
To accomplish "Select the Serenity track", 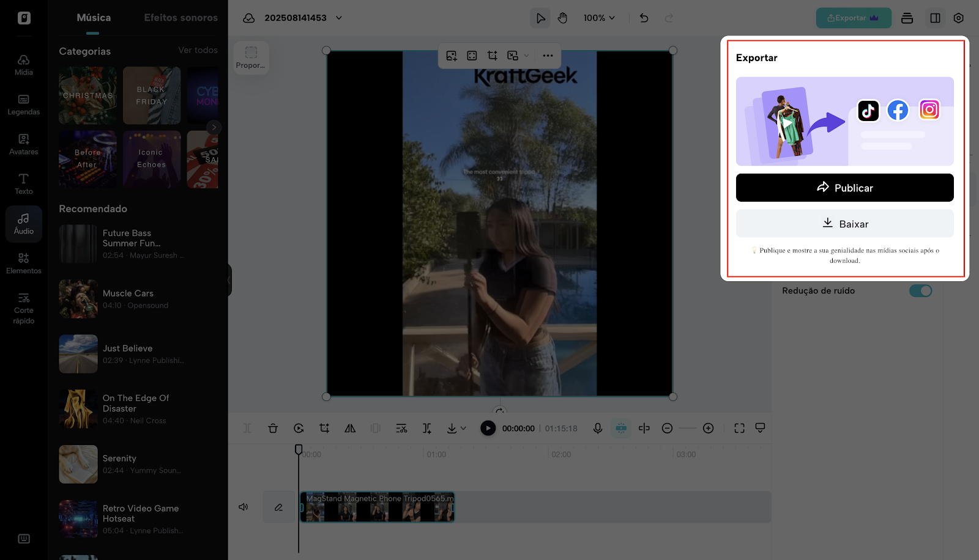I will [x=138, y=464].
